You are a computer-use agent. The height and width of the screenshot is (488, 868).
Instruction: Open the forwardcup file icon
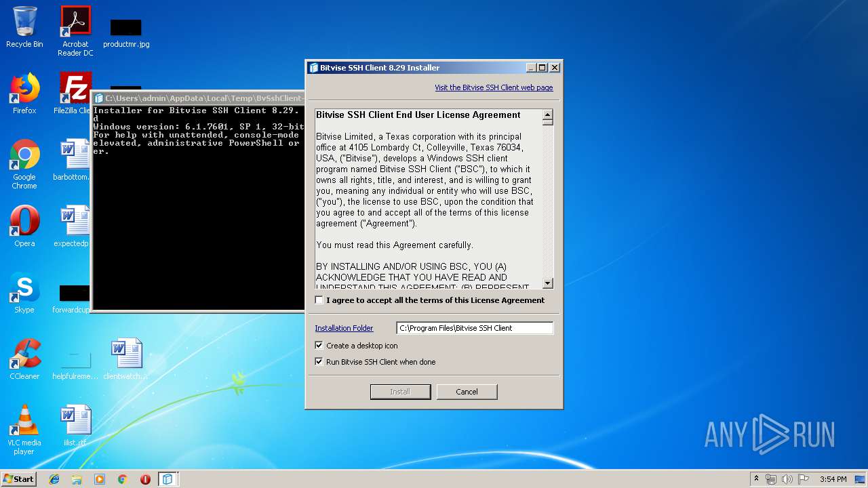(73, 298)
